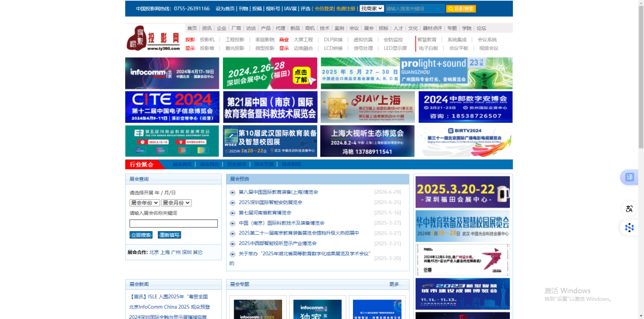
Task: Click the prolight+sound Guangzhou banner
Action: point(416,73)
